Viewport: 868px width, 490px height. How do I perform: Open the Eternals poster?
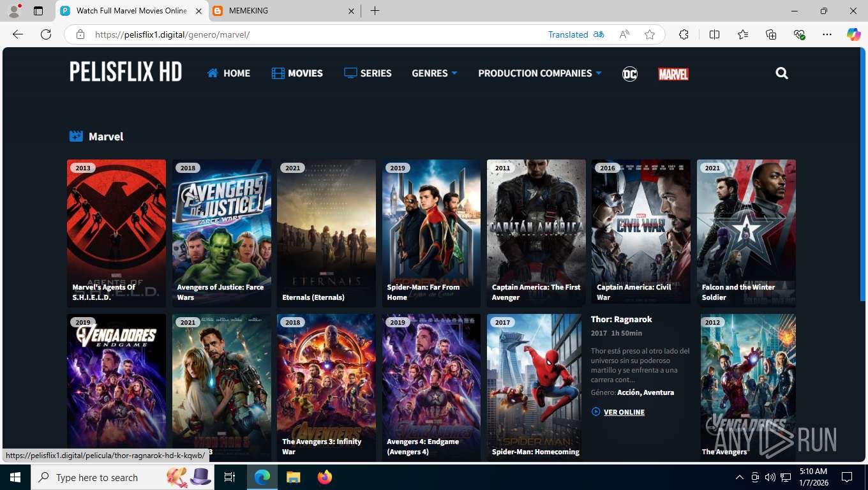pos(326,234)
